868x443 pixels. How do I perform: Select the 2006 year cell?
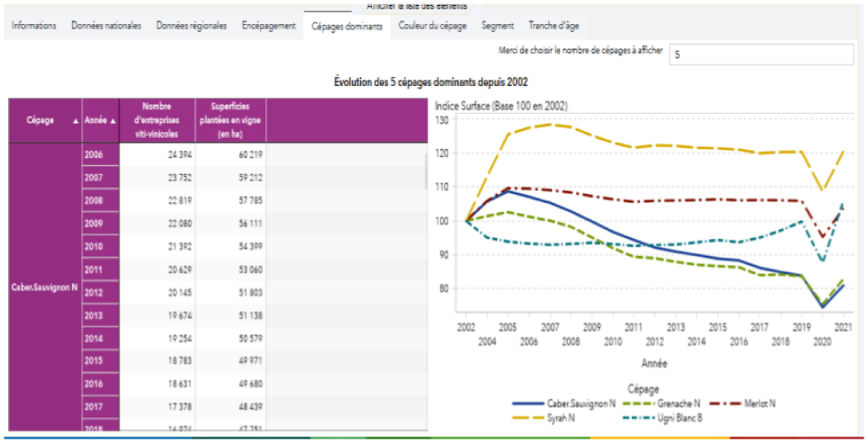[x=101, y=154]
